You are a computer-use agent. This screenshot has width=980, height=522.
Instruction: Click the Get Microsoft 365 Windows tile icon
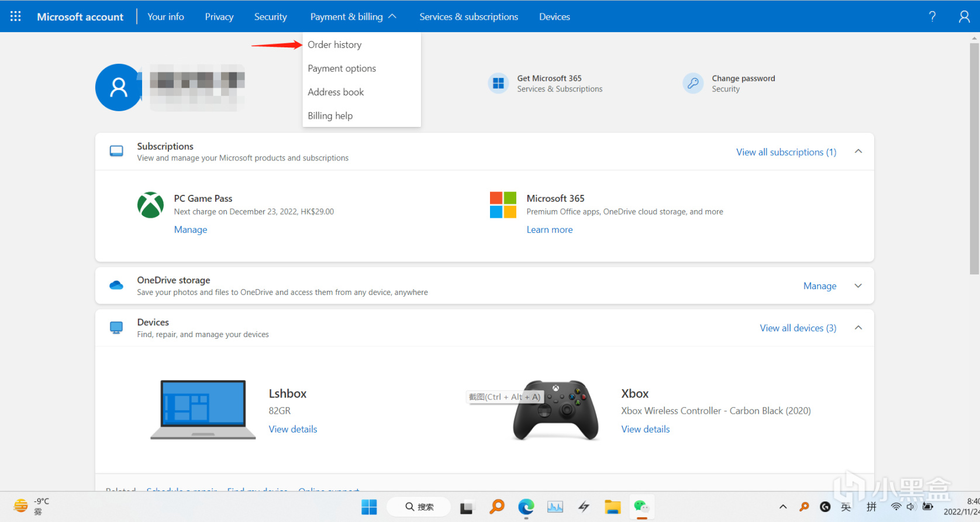(x=498, y=83)
